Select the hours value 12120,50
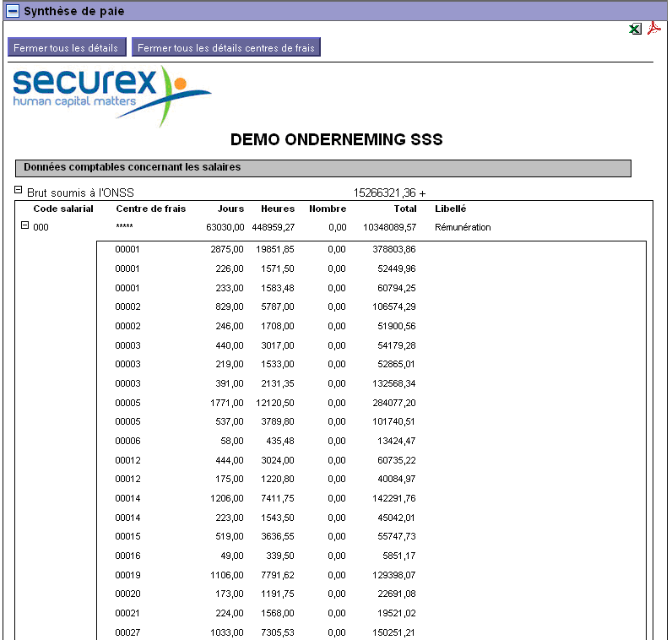The height and width of the screenshot is (640, 672). click(275, 403)
